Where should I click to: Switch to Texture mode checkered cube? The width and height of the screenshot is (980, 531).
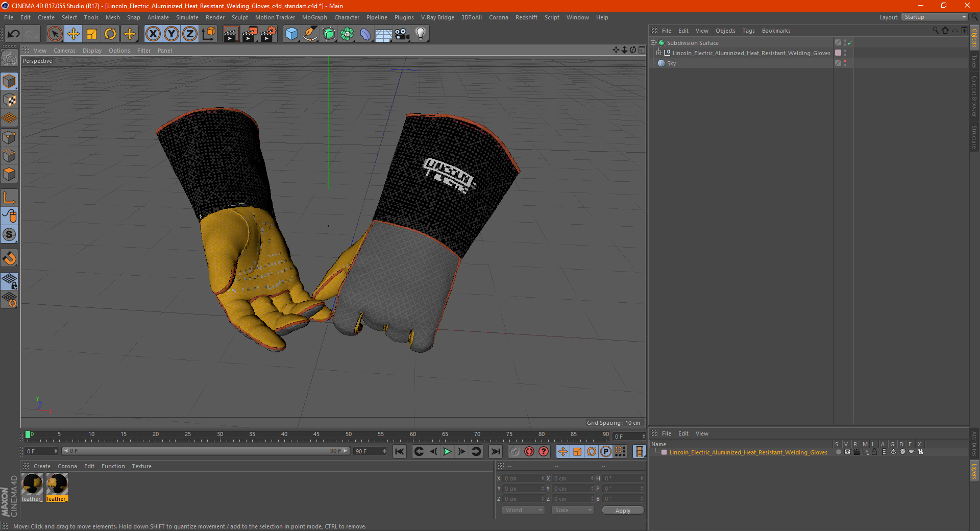[x=10, y=100]
